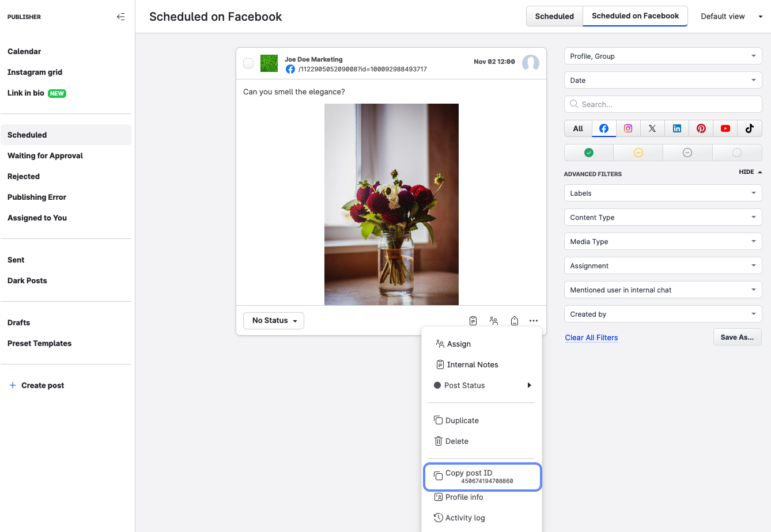Screen dimensions: 771x532
Task: Open the No Status dropdown
Action: (x=274, y=321)
